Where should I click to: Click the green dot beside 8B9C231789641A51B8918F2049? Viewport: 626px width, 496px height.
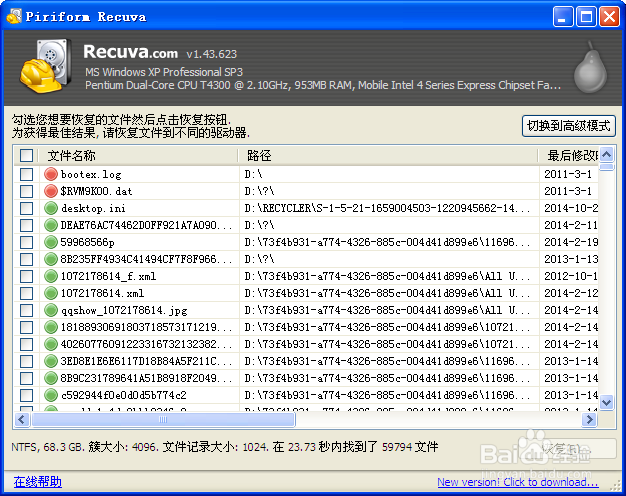click(x=51, y=378)
